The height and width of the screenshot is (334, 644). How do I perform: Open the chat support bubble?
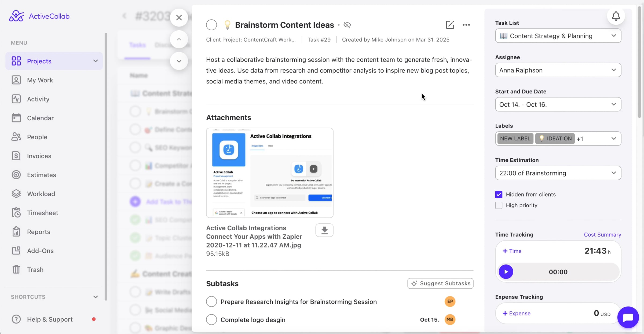point(628,317)
